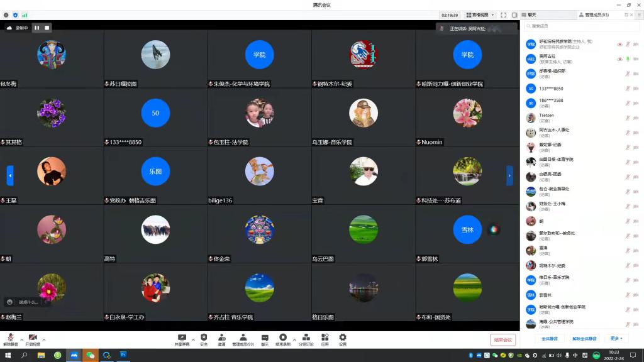Viewport: 644px width, 362px height.
Task: Open 分组讨论 breakout rooms icon
Action: coord(306,339)
